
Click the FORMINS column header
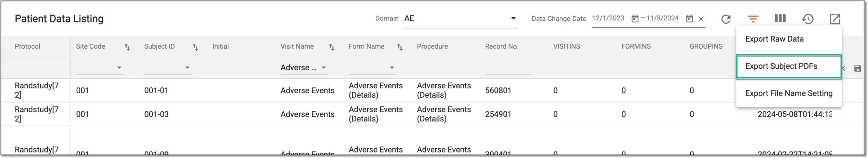(636, 46)
